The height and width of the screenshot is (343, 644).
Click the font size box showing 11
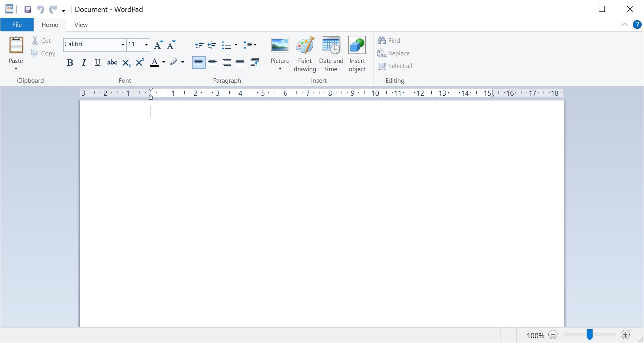135,44
